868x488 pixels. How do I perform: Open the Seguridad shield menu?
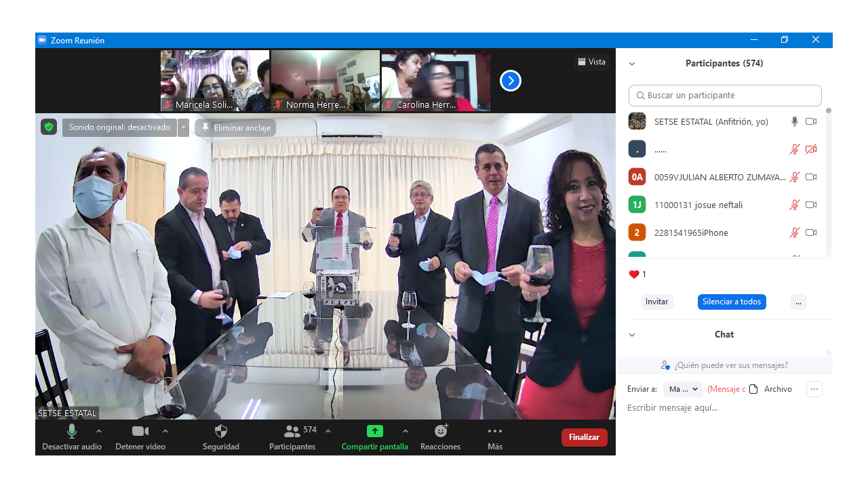(x=221, y=437)
